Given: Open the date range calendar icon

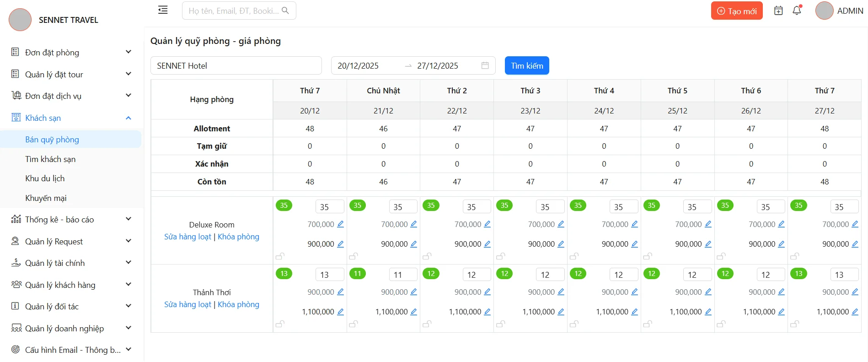Looking at the screenshot, I should tap(485, 65).
